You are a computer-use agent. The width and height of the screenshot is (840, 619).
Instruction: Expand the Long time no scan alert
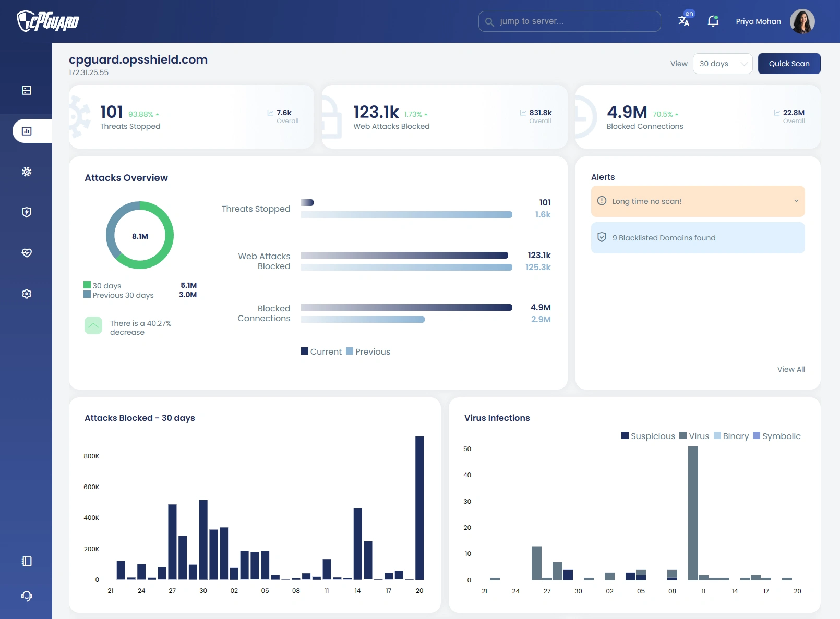[796, 201]
